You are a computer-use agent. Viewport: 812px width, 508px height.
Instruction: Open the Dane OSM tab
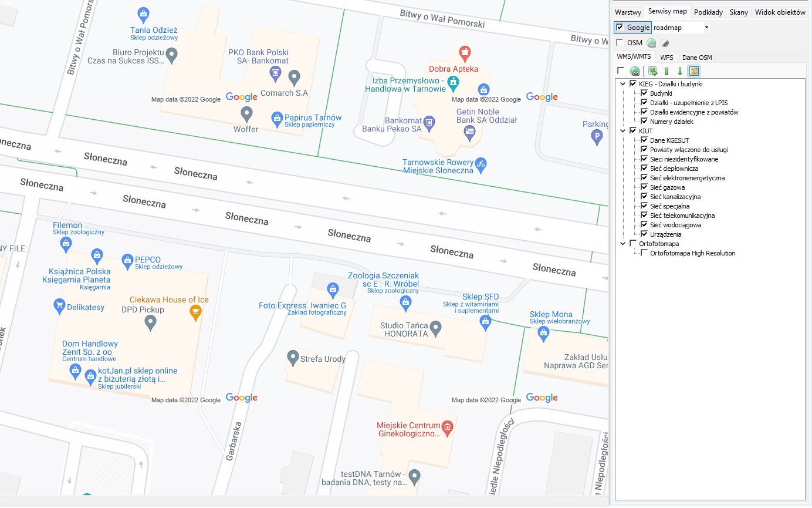tap(697, 58)
